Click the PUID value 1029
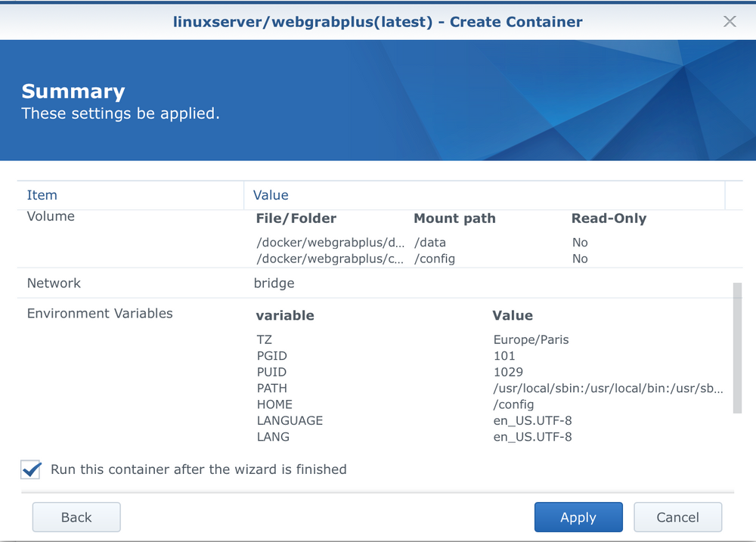This screenshot has width=756, height=542. [507, 372]
